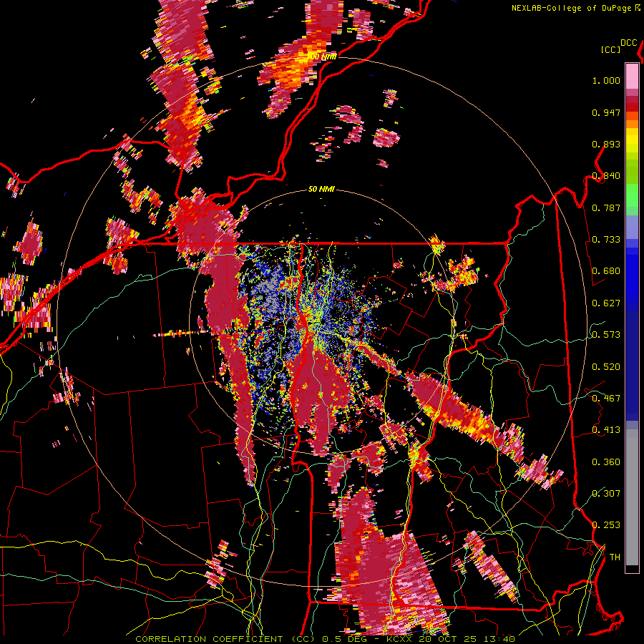This screenshot has width=644, height=644.
Task: Click the 100 NMI range ring label
Action: point(323,57)
